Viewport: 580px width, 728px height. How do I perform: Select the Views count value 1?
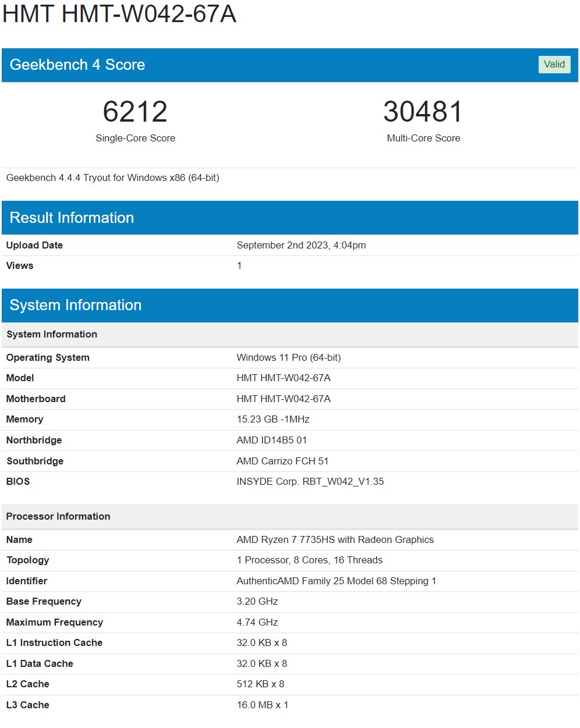(239, 265)
